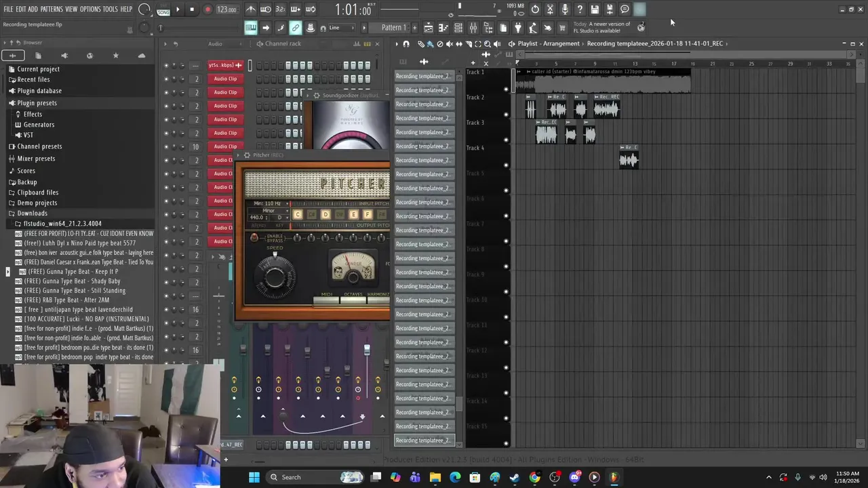The height and width of the screenshot is (488, 868).
Task: Click the Playlist snap magnet icon
Action: (406, 43)
